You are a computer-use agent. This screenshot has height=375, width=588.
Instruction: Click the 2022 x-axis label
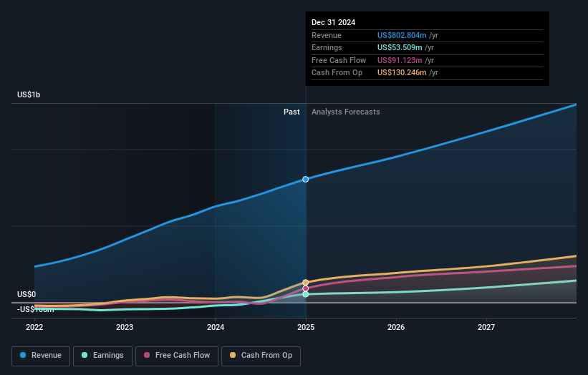[34, 328]
